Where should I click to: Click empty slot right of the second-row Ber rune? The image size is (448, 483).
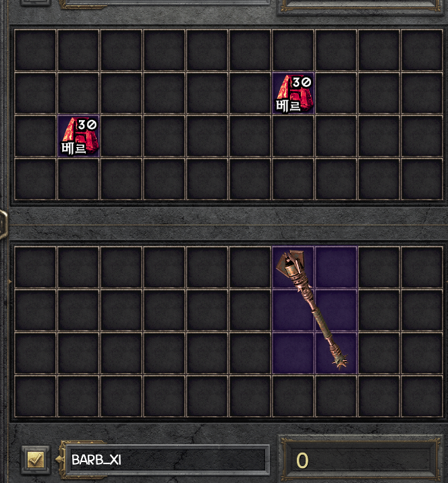(336, 93)
